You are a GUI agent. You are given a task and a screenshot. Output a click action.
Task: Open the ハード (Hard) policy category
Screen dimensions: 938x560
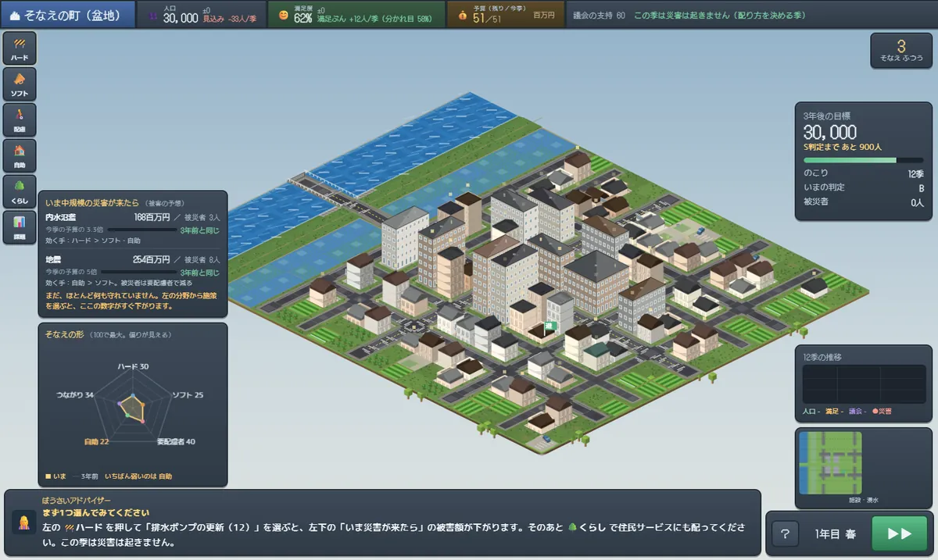point(19,48)
